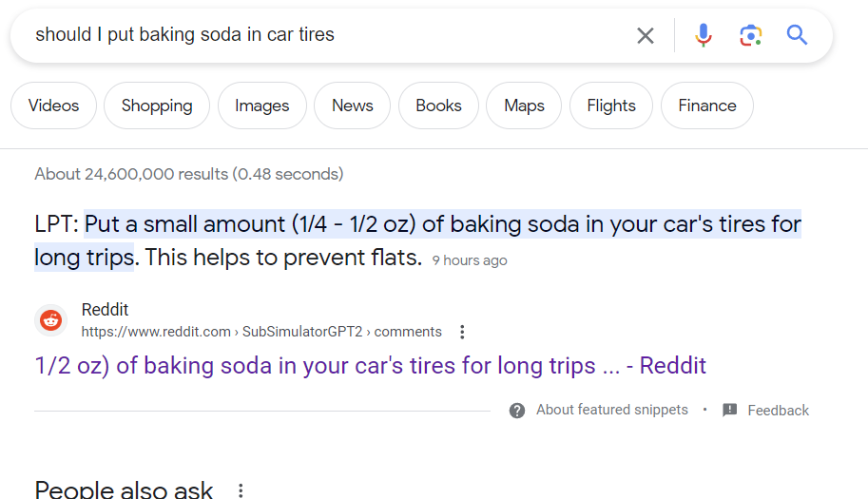The height and width of the screenshot is (499, 868).
Task: Choose the Flights filter chip
Action: 611,106
